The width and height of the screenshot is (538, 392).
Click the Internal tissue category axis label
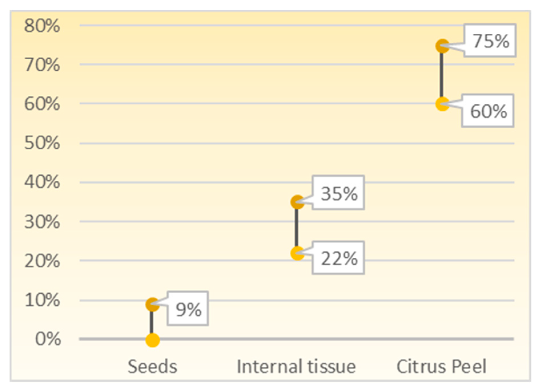pyautogui.click(x=296, y=366)
